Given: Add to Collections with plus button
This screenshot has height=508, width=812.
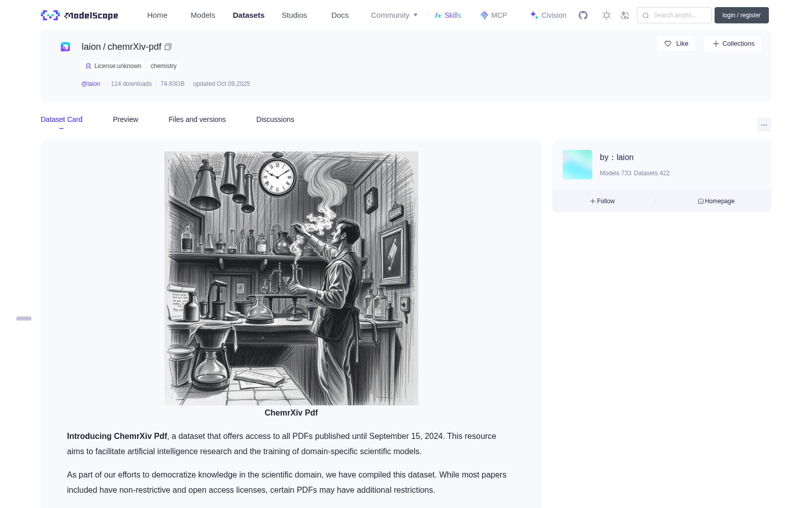Looking at the screenshot, I should tap(733, 44).
